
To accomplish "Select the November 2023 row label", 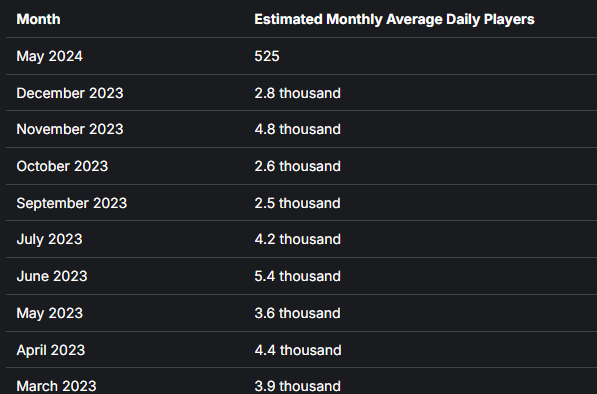I will point(70,129).
